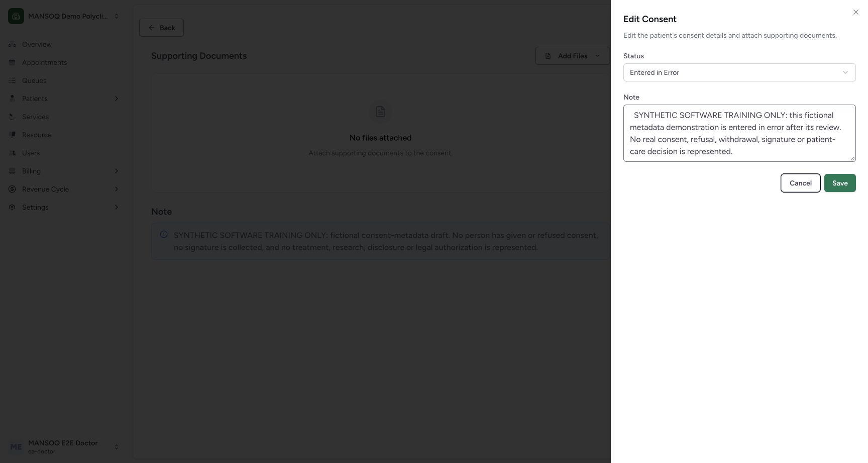
Task: Expand the Settings submenu chevron
Action: 117,207
